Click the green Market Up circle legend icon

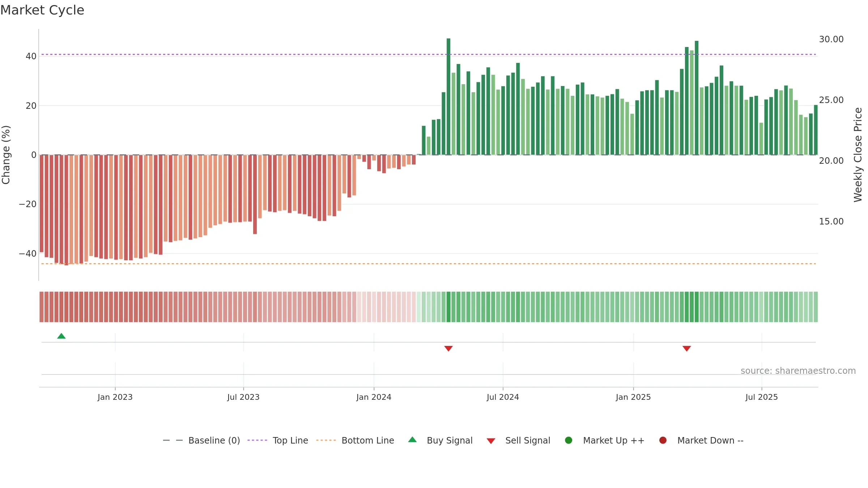[x=569, y=440]
